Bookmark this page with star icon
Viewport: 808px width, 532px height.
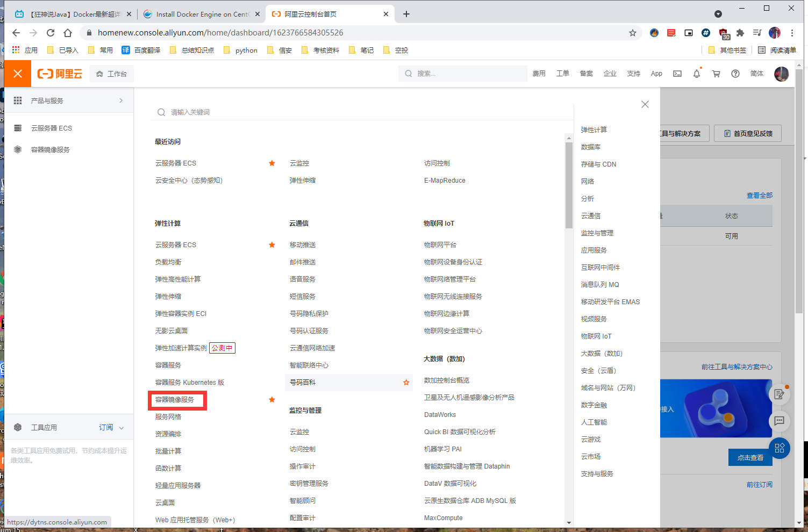pyautogui.click(x=633, y=33)
